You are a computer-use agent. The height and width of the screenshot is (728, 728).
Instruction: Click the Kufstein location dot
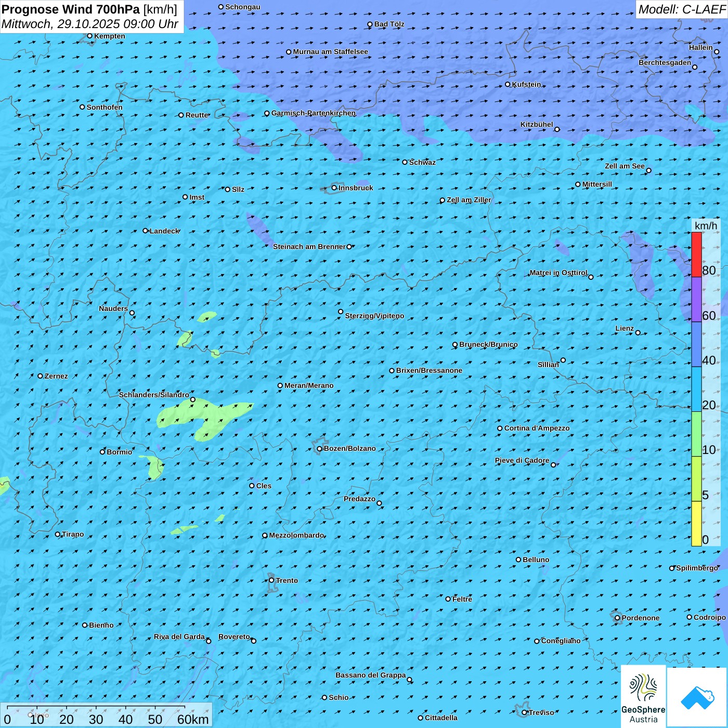click(508, 84)
